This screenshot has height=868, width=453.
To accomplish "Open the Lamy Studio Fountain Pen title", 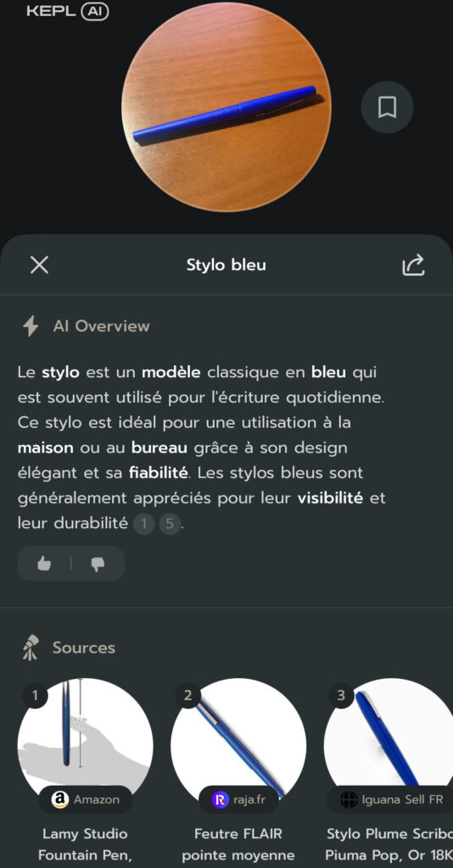I will (86, 844).
